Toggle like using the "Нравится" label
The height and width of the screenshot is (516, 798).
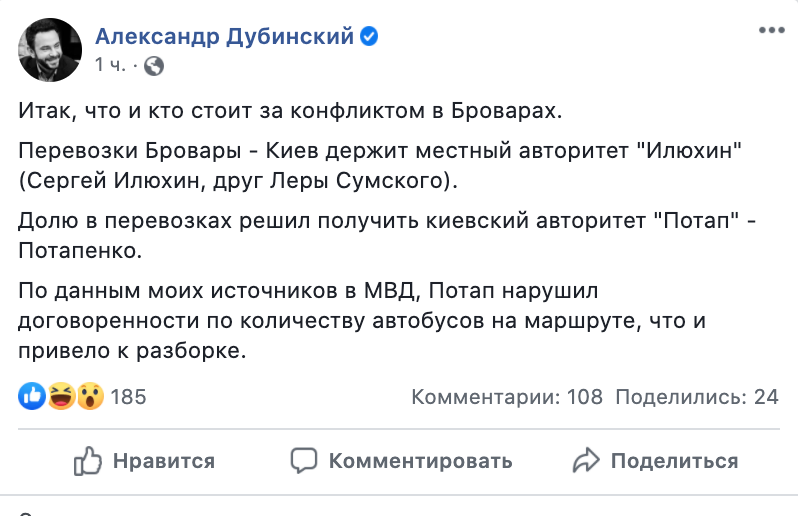(x=164, y=461)
